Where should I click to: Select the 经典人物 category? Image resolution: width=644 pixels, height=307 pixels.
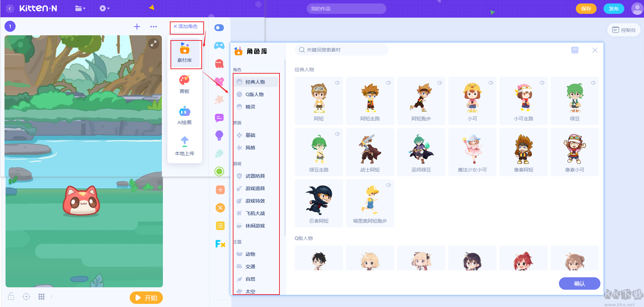coord(256,82)
